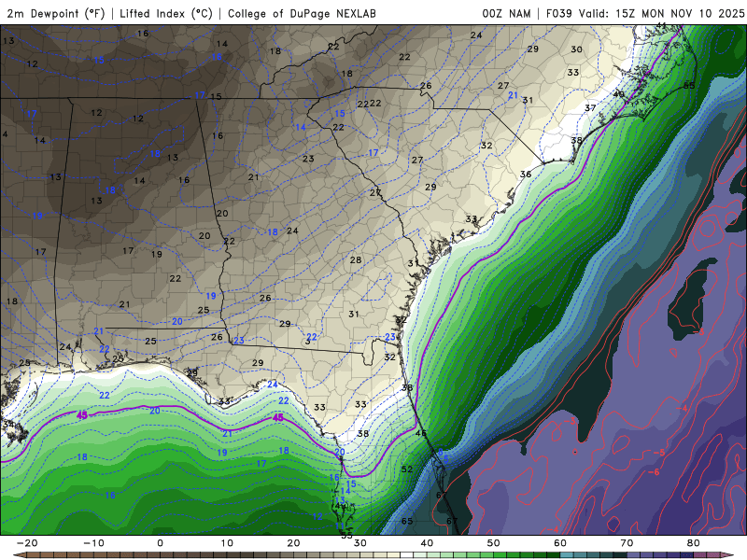Viewport: 747px width, 560px height.
Task: Click the 10 label on the color scale
Action: [227, 543]
